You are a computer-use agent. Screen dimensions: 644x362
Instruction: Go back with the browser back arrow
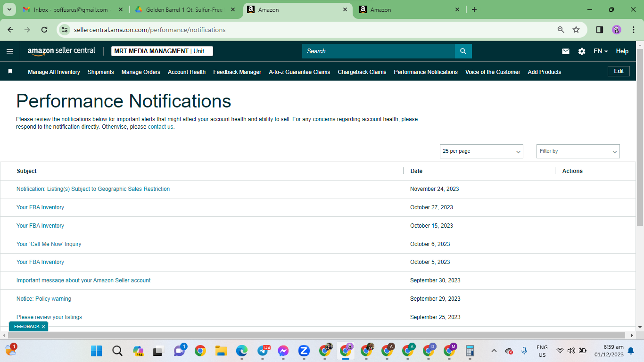pyautogui.click(x=11, y=30)
